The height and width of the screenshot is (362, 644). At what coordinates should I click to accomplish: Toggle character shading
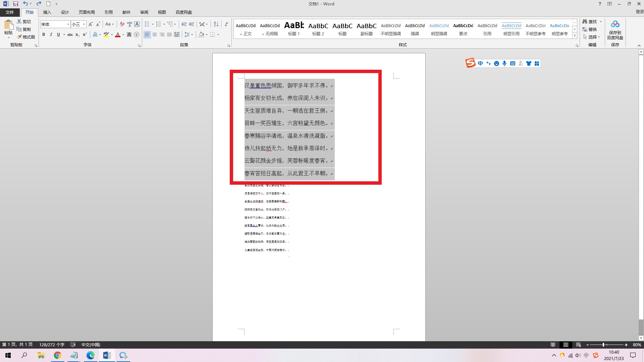pos(129,35)
